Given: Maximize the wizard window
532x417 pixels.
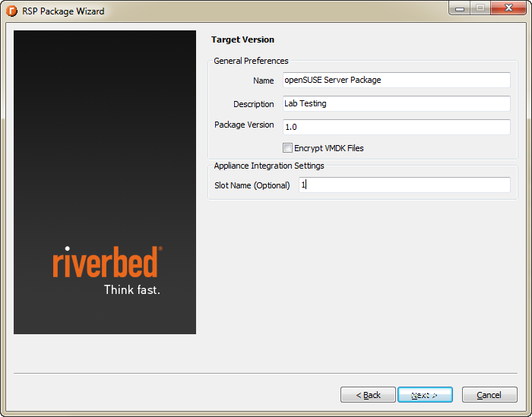Looking at the screenshot, I should [x=480, y=8].
